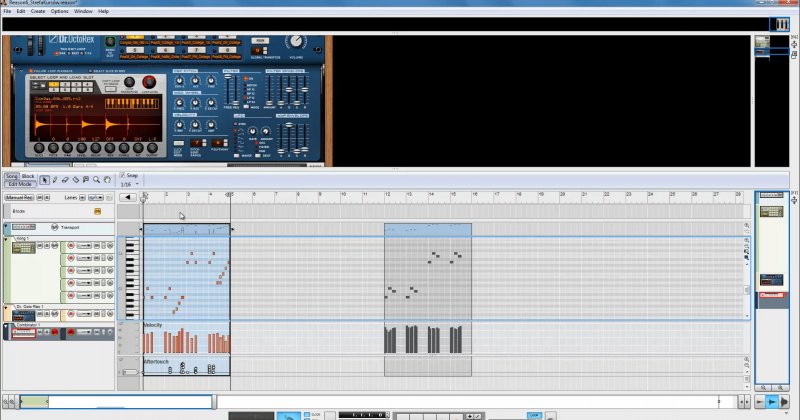
Task: Switch to Block view
Action: (28, 176)
